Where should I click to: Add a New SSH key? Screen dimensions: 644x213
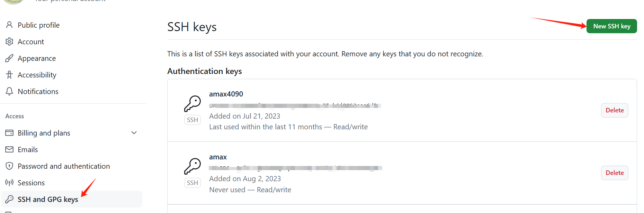point(612,26)
